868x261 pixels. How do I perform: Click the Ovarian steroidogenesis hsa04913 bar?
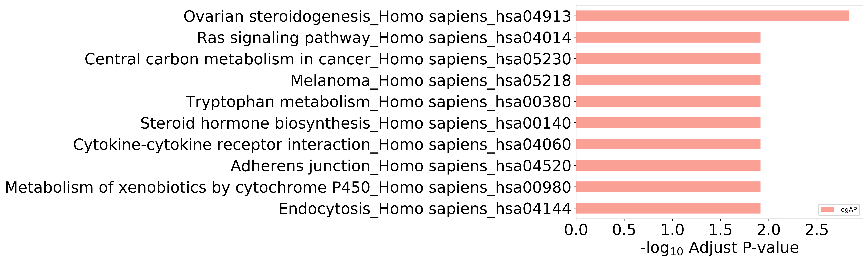coord(712,16)
